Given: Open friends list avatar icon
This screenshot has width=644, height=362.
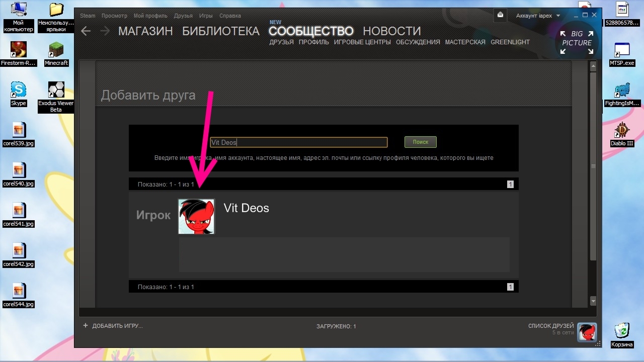Looking at the screenshot, I should tap(587, 332).
